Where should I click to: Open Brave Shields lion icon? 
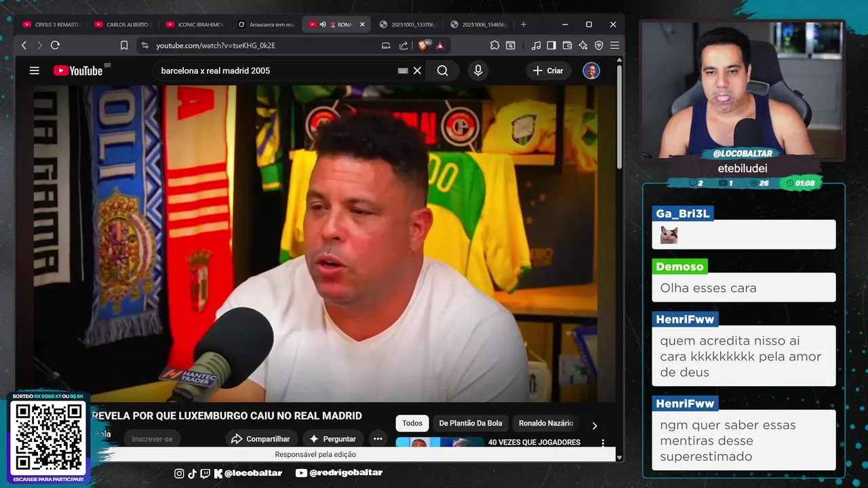(x=424, y=45)
